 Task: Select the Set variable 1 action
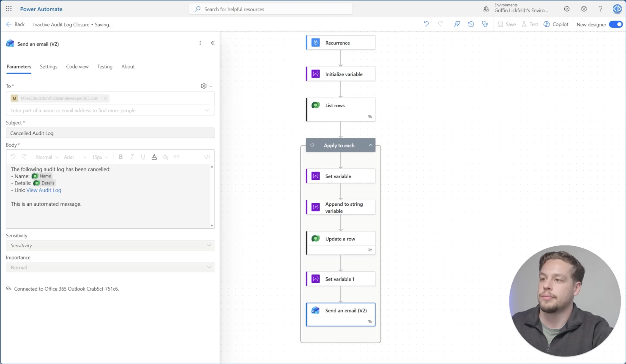tap(340, 279)
